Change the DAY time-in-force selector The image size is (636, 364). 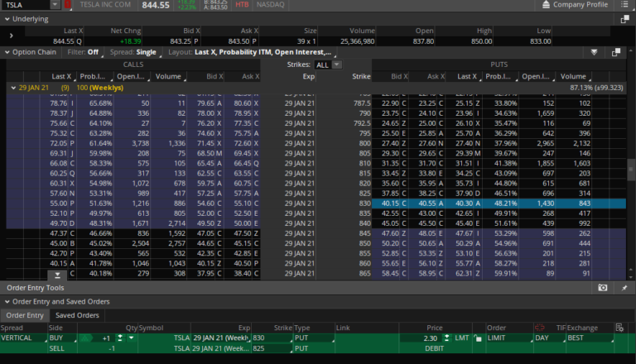coord(550,338)
